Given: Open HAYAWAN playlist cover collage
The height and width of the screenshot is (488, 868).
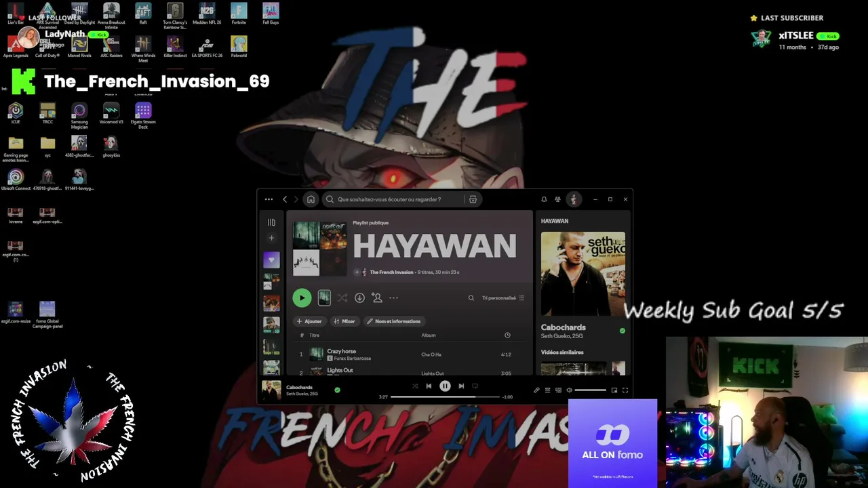Looking at the screenshot, I should click(319, 249).
